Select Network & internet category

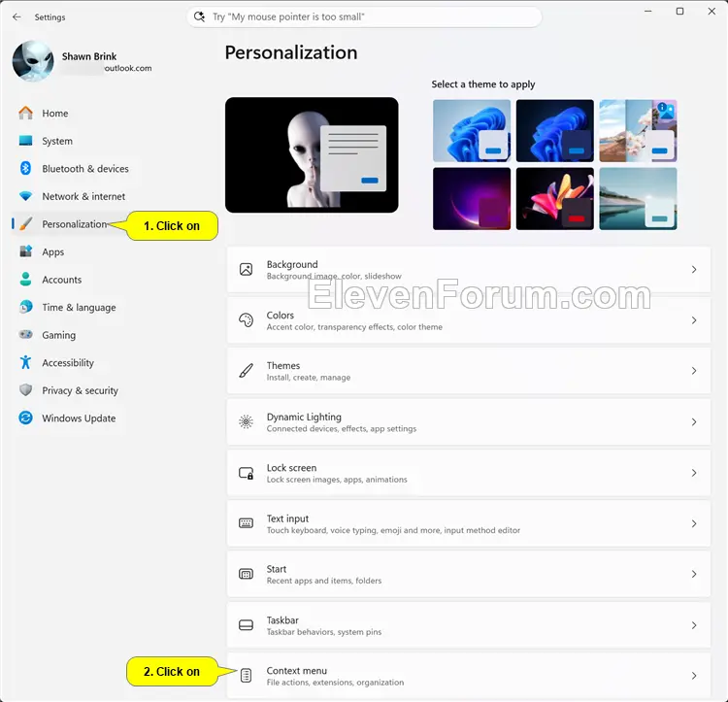(x=83, y=196)
